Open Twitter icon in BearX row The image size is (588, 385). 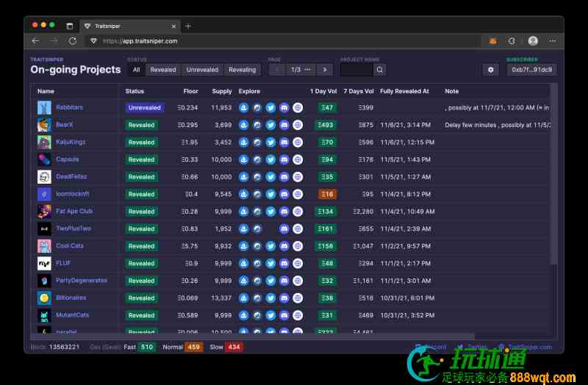coord(270,125)
